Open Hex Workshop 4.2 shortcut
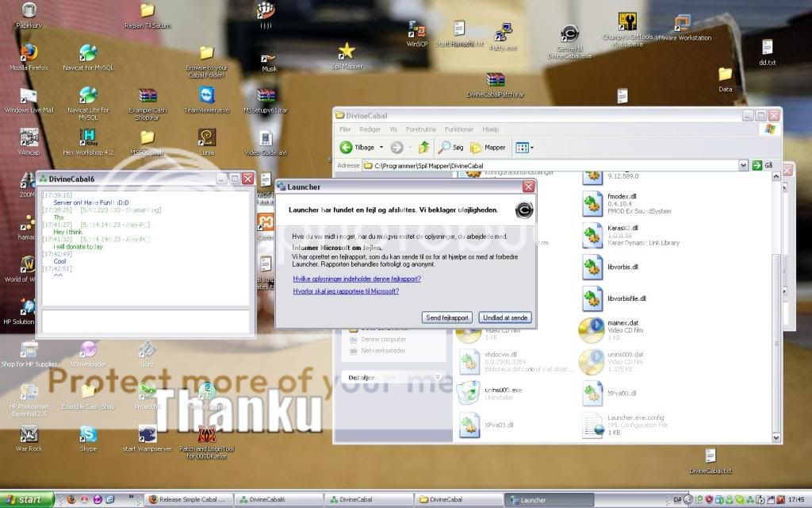Viewport: 812px width, 508px height. point(88,137)
